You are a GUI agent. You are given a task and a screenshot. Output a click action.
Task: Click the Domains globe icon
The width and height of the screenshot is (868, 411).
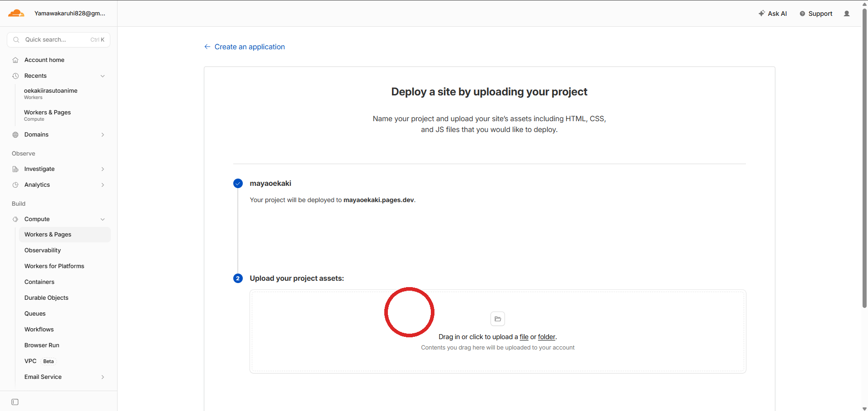(x=15, y=135)
